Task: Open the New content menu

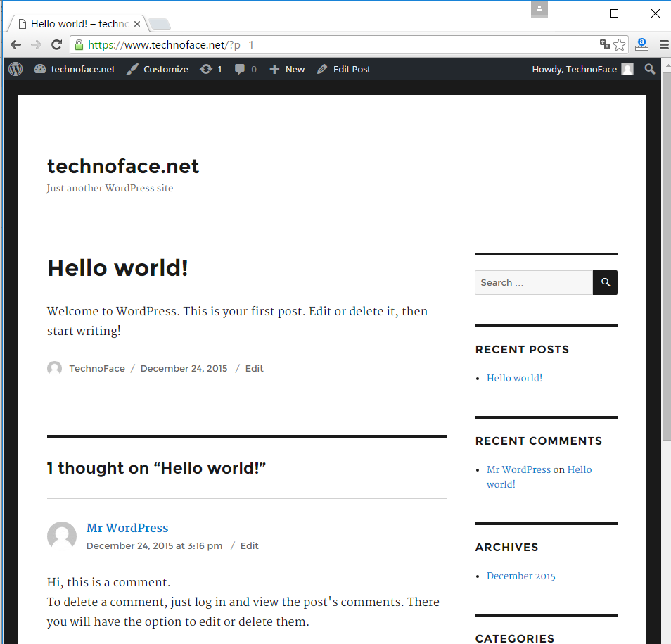Action: (x=287, y=69)
